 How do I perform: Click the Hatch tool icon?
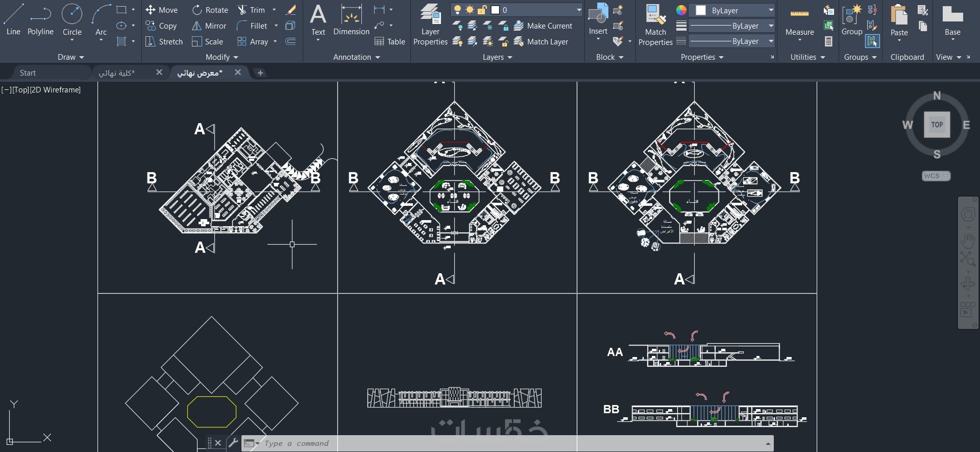[121, 41]
